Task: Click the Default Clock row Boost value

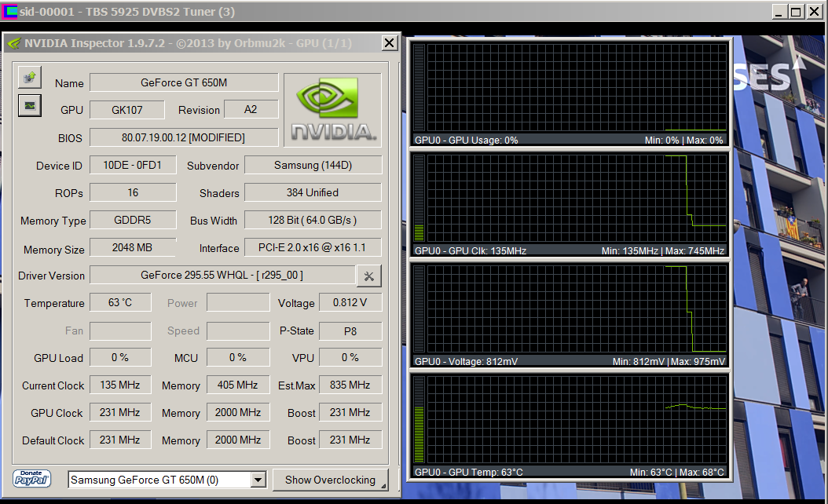Action: (x=350, y=440)
